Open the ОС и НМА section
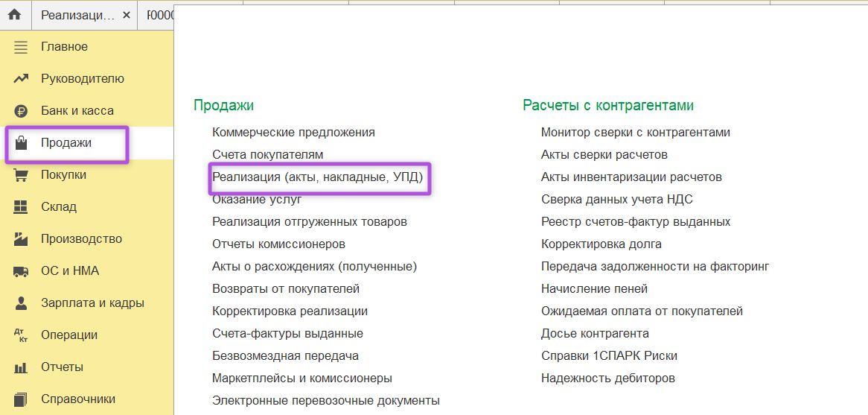The height and width of the screenshot is (415, 868). tap(70, 271)
